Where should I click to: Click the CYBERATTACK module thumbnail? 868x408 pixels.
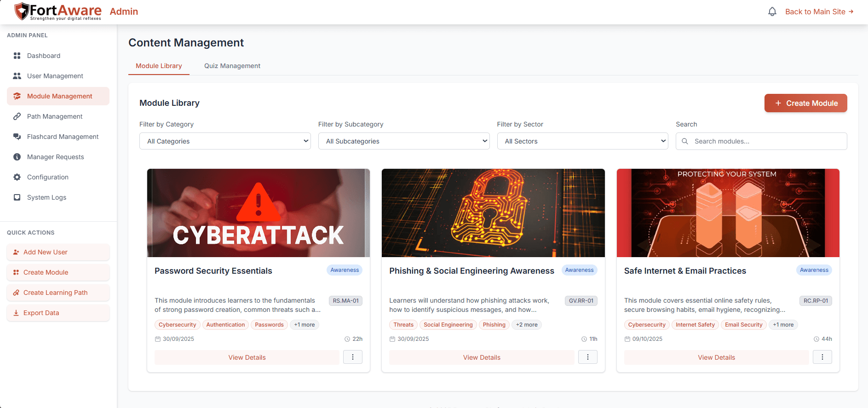(259, 213)
